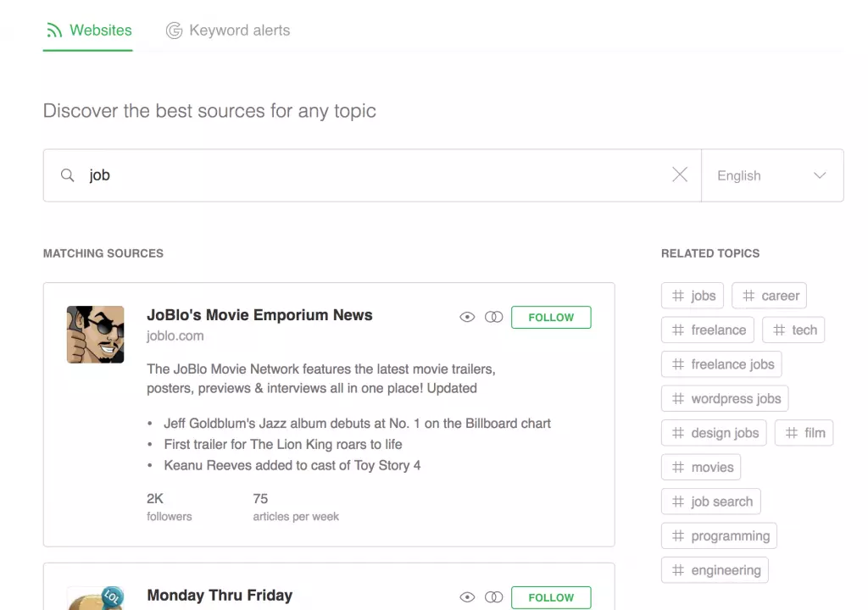Pick the freelance jobs topic
868x610 pixels.
point(722,364)
